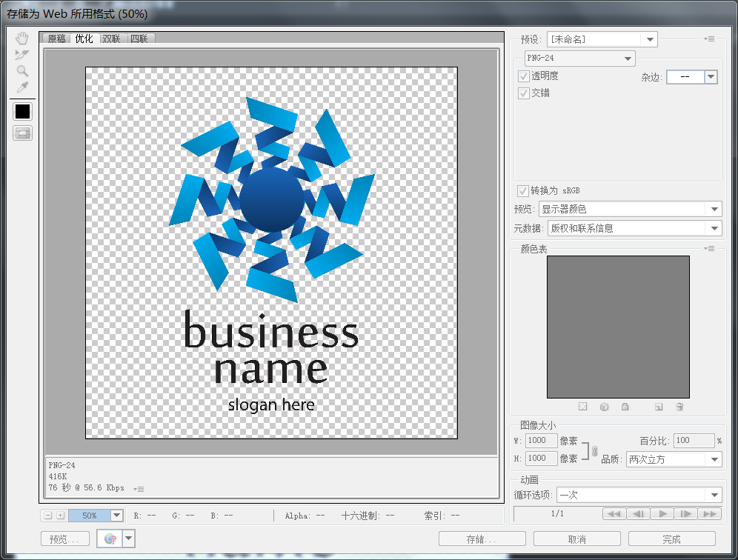This screenshot has height=560, width=738.
Task: Uncheck the 透明度 checkbox
Action: tap(524, 76)
